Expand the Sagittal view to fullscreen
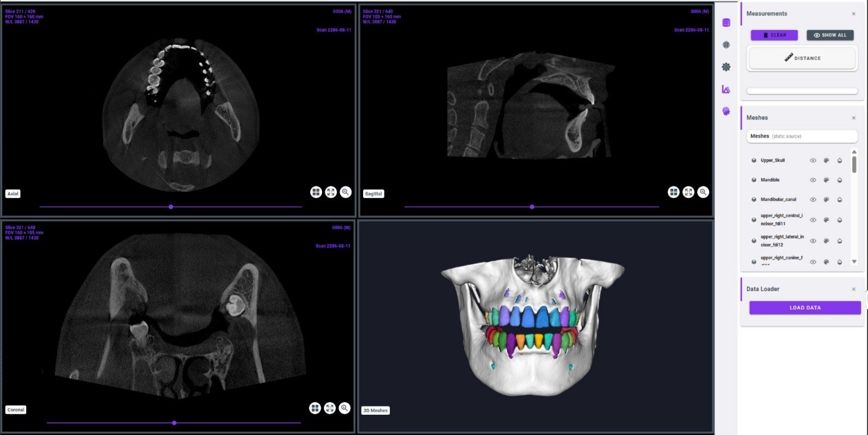 point(688,192)
